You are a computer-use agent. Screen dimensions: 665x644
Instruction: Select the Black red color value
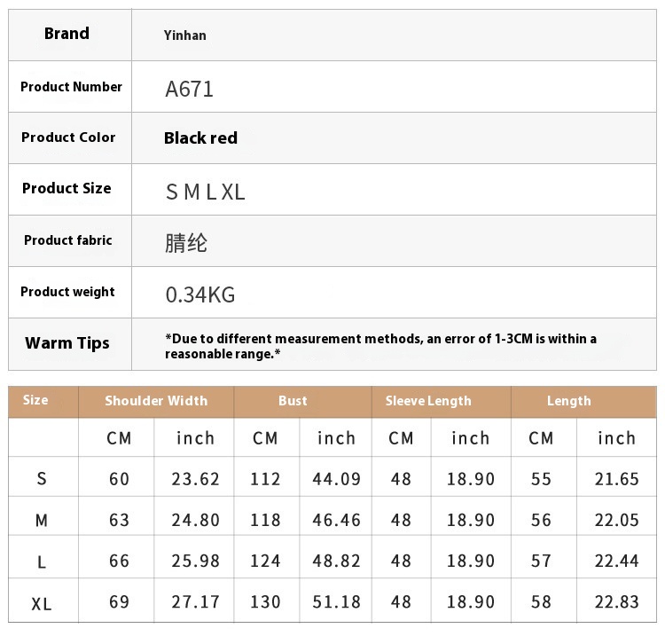point(200,137)
